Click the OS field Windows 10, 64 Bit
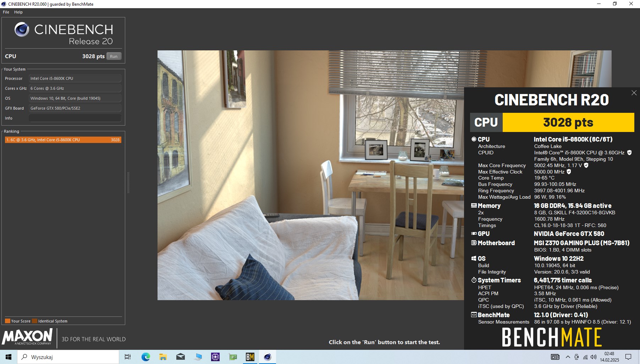The image size is (640, 364). tap(75, 98)
